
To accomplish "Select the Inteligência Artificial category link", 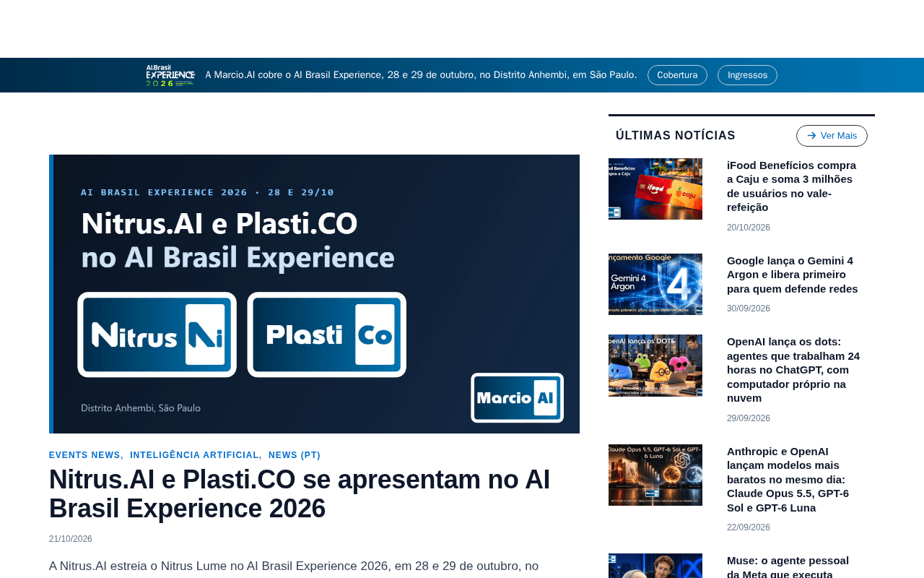I will (x=194, y=455).
